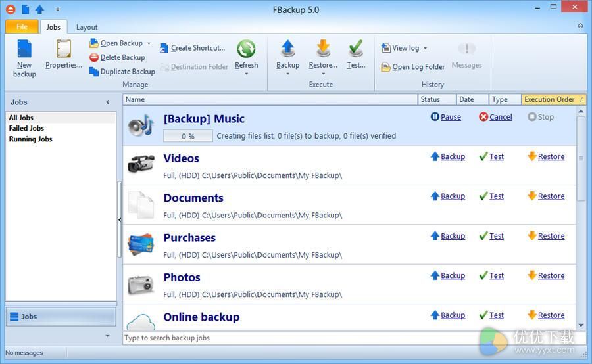Cancel the running Music backup
This screenshot has height=364, width=592.
pos(495,117)
